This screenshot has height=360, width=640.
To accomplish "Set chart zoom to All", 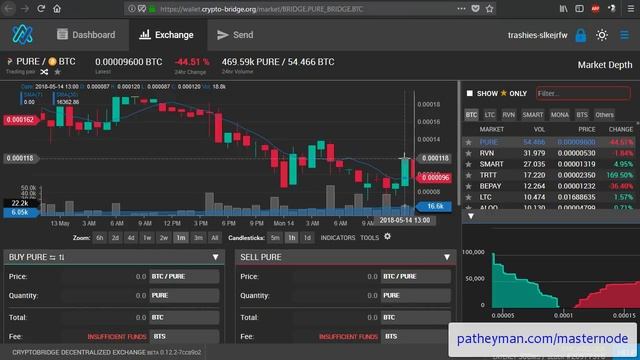I will pyautogui.click(x=214, y=238).
